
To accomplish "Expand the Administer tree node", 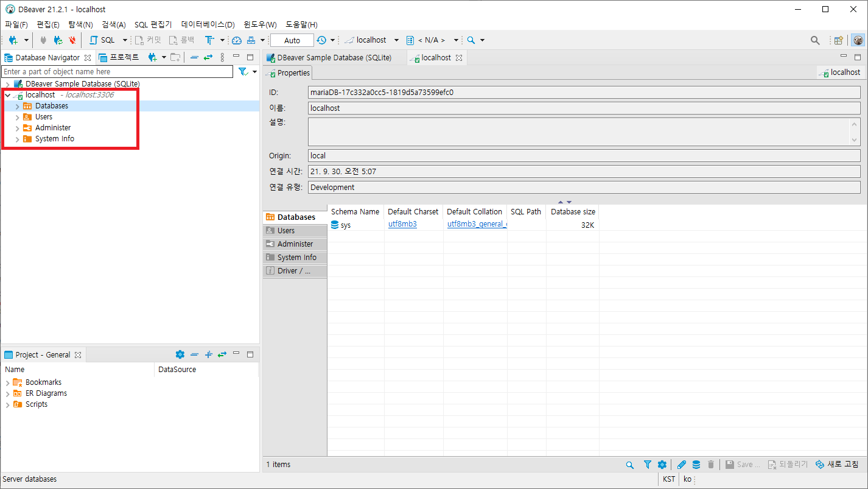I will (17, 128).
